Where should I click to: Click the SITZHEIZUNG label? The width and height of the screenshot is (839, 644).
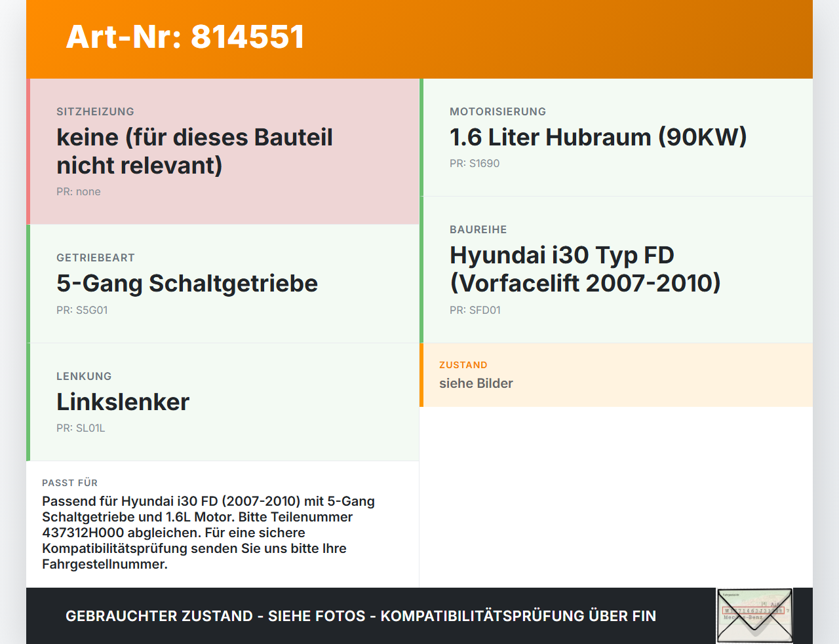click(95, 111)
